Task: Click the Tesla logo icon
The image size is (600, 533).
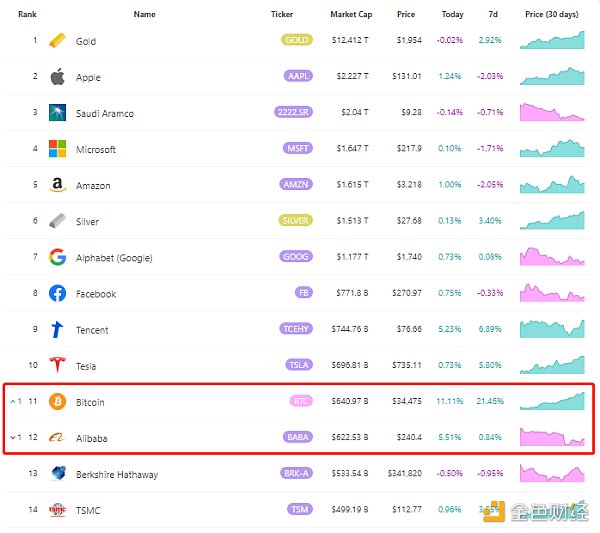Action: 58,366
